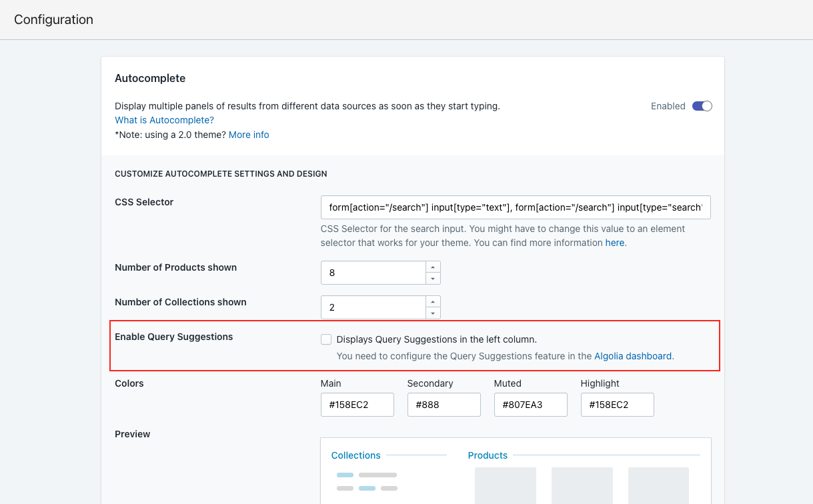Click the Collections heading in the preview
The image size is (813, 504).
[356, 455]
